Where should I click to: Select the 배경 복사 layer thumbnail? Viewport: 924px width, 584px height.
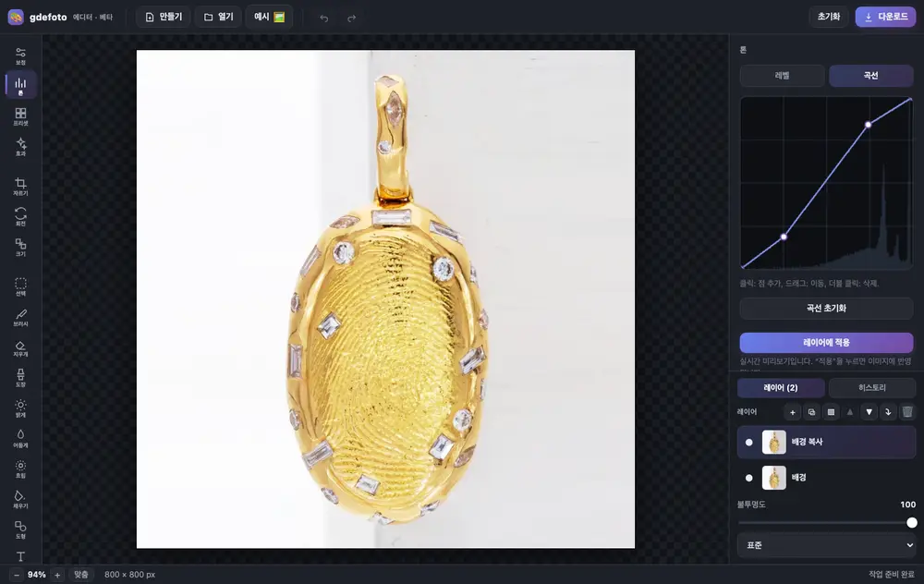773,442
